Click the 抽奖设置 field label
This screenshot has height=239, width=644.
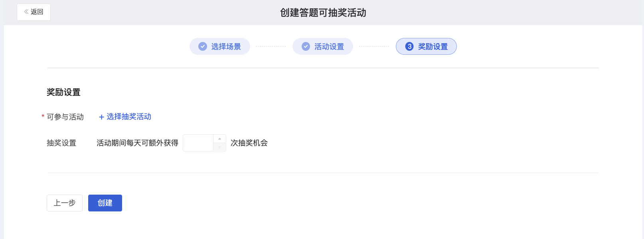tap(61, 143)
